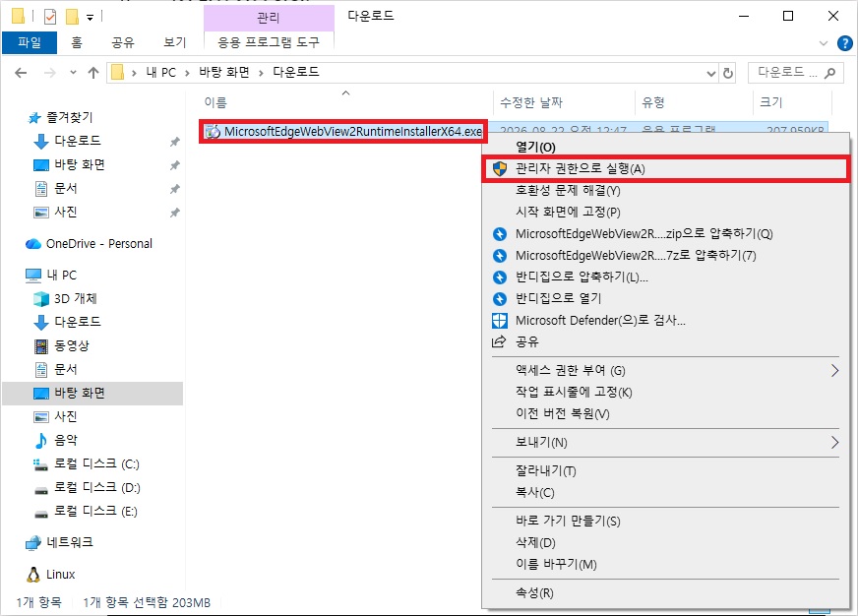Click the Forward navigation arrow

pos(50,73)
